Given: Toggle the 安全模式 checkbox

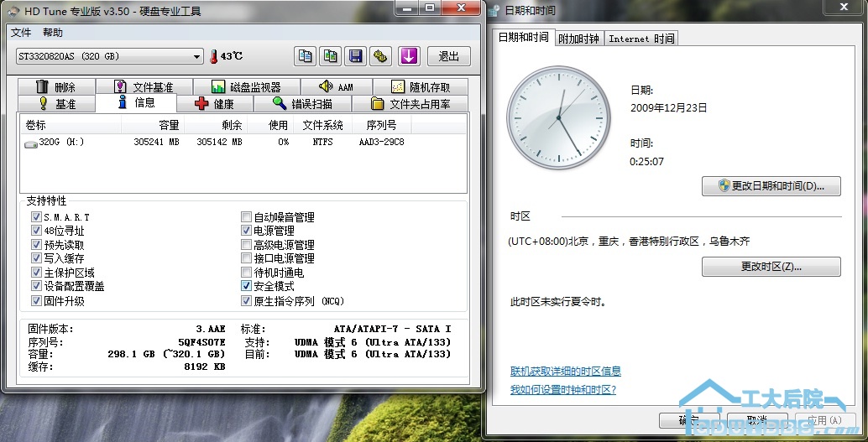Looking at the screenshot, I should coord(246,286).
